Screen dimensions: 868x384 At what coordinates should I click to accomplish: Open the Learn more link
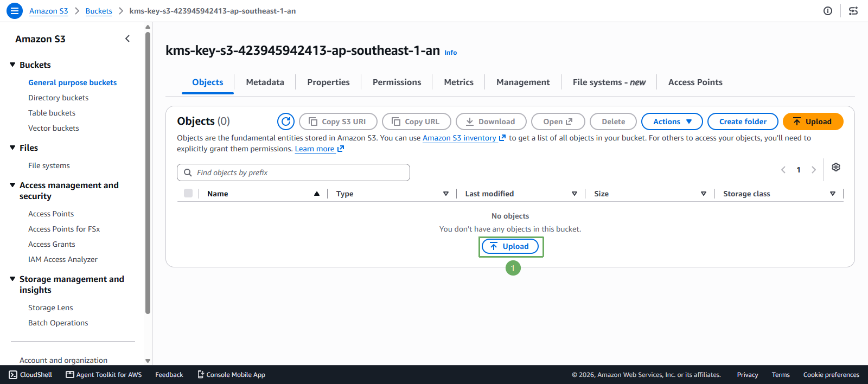tap(320, 149)
